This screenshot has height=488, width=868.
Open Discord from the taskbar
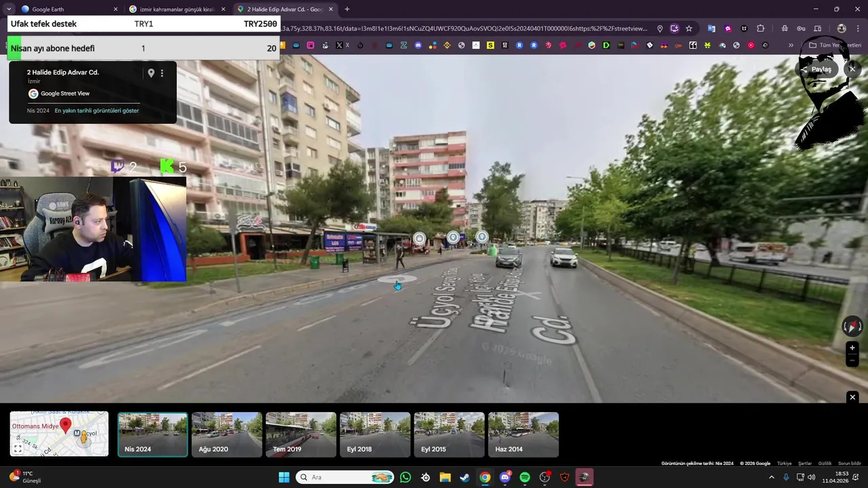tap(505, 477)
